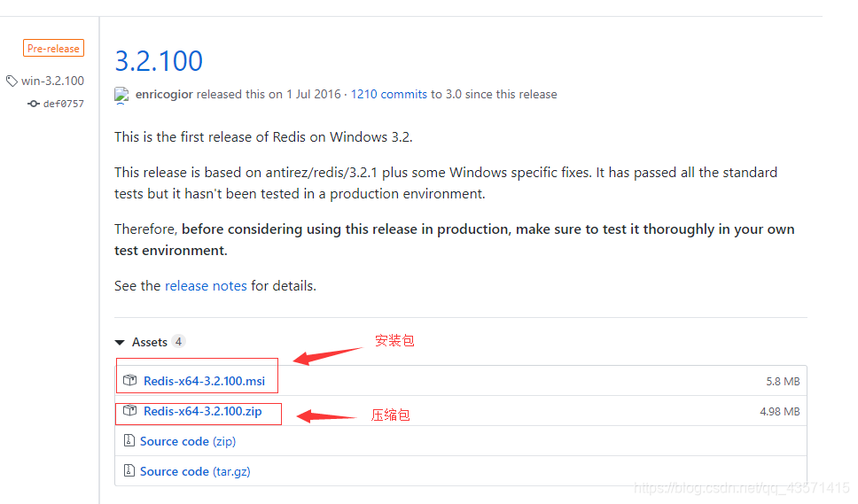Click the file icon beside Source code (zip)

tap(129, 440)
